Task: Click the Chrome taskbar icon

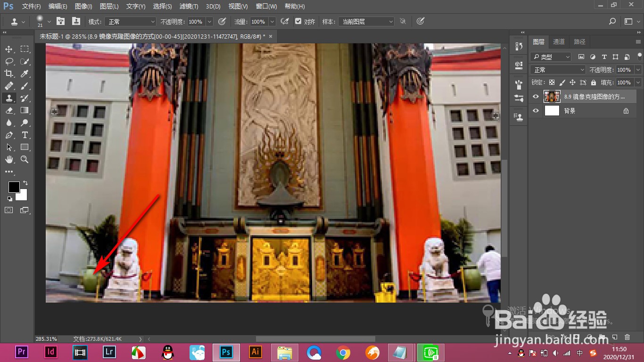Action: 343,352
